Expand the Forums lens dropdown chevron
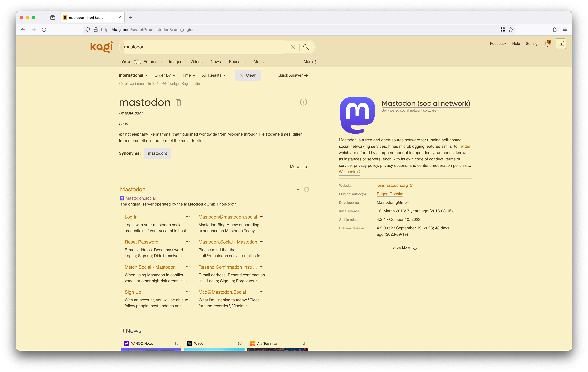This screenshot has width=588, height=372. 161,62
